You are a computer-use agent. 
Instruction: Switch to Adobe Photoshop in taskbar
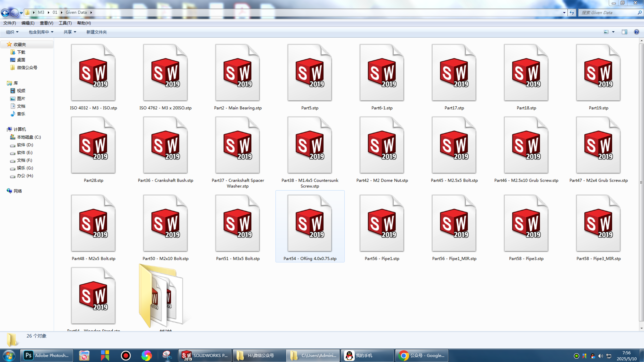tap(46, 355)
